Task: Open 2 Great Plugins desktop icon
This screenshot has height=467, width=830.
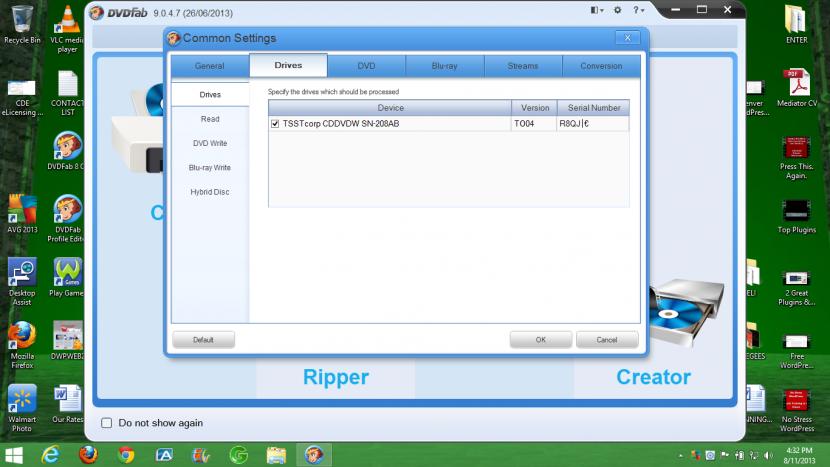Action: [796, 288]
